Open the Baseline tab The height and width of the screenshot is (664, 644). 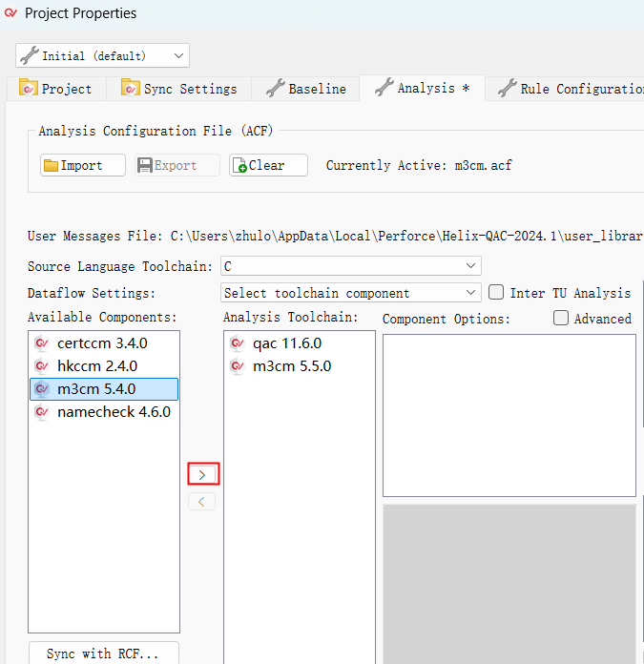click(305, 89)
